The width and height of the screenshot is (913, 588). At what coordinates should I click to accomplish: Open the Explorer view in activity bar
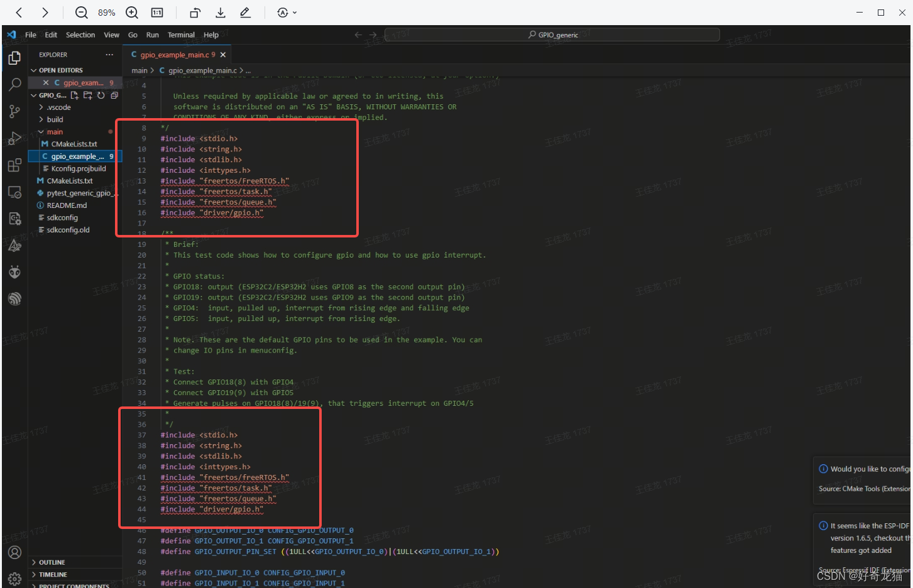(14, 58)
